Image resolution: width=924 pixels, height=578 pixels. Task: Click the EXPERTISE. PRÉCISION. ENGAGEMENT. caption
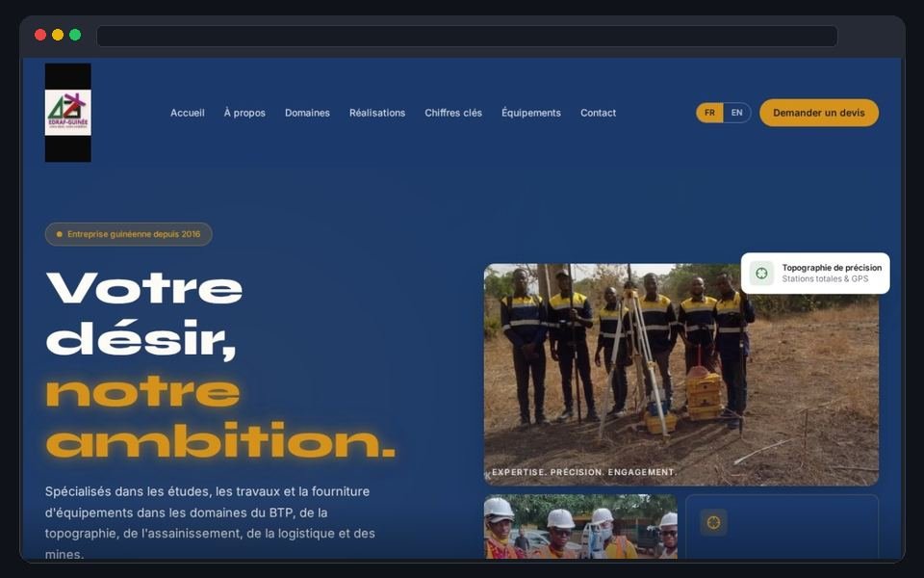(584, 472)
